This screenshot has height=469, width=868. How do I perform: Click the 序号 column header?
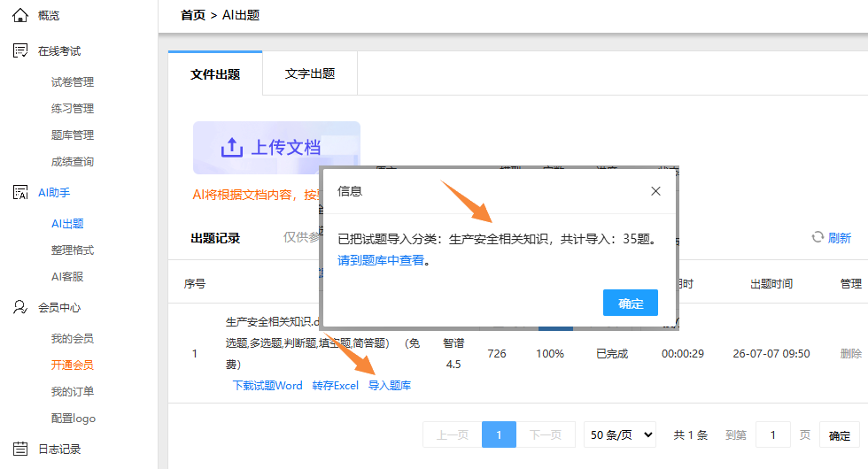195,284
